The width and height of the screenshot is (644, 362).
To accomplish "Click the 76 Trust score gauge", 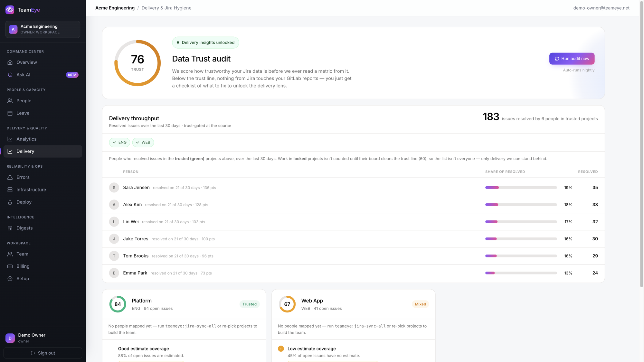I will click(137, 63).
